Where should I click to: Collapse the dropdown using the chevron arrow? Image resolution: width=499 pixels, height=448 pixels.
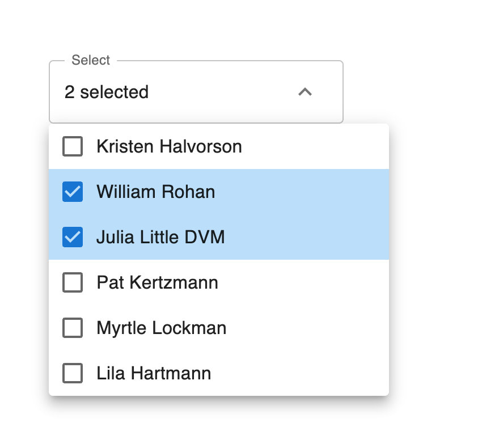click(305, 92)
